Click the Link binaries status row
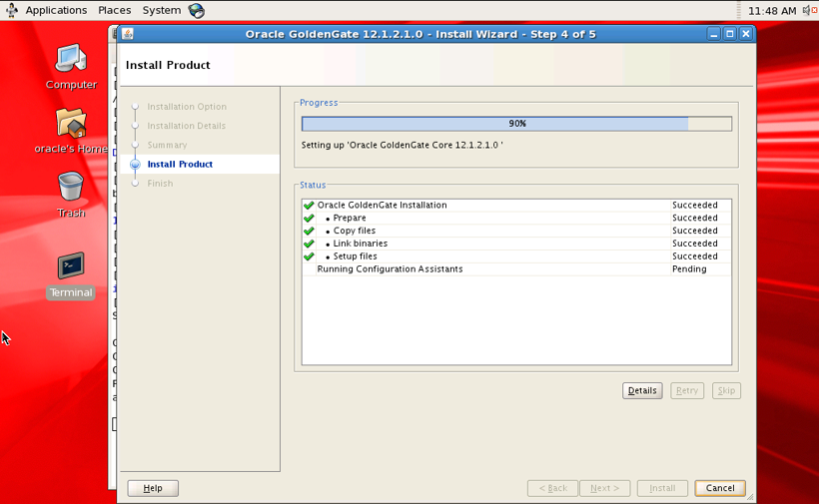Screen dimensions: 819x504 pos(361,244)
